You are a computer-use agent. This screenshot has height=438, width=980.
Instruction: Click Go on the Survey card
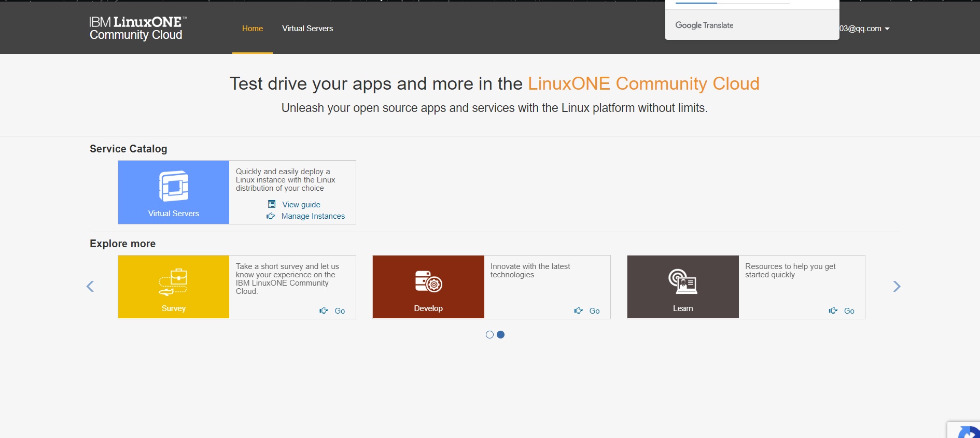tap(340, 311)
